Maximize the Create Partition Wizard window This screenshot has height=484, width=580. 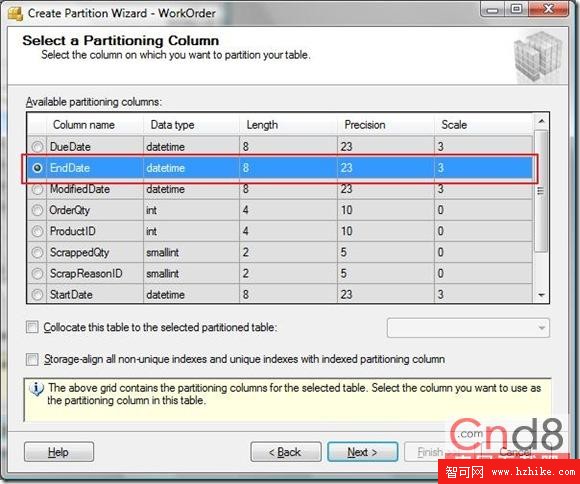516,9
